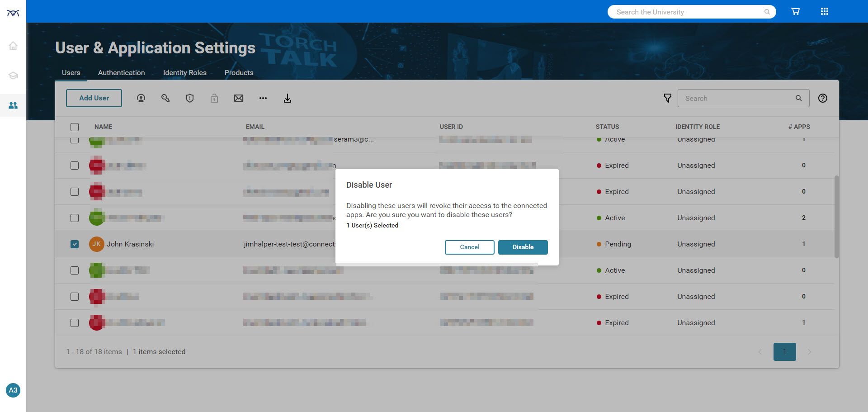Viewport: 868px width, 412px height.
Task: Click the help question mark icon
Action: point(823,98)
